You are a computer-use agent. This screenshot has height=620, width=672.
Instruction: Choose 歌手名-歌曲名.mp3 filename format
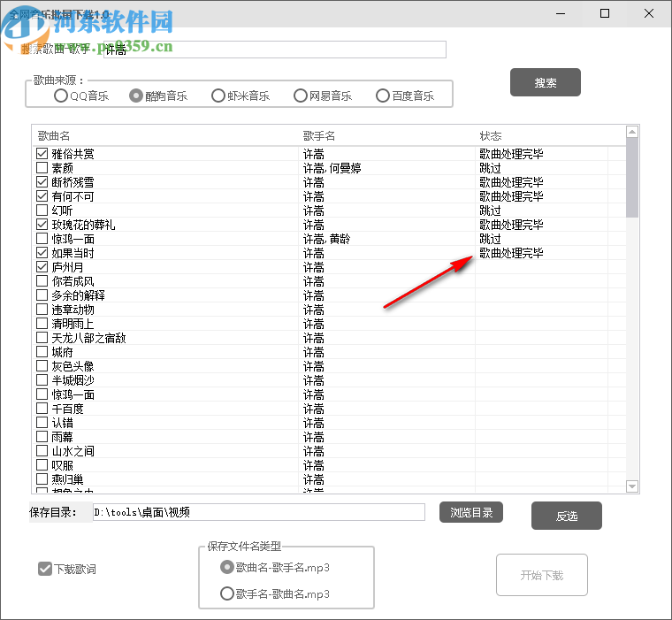[226, 593]
